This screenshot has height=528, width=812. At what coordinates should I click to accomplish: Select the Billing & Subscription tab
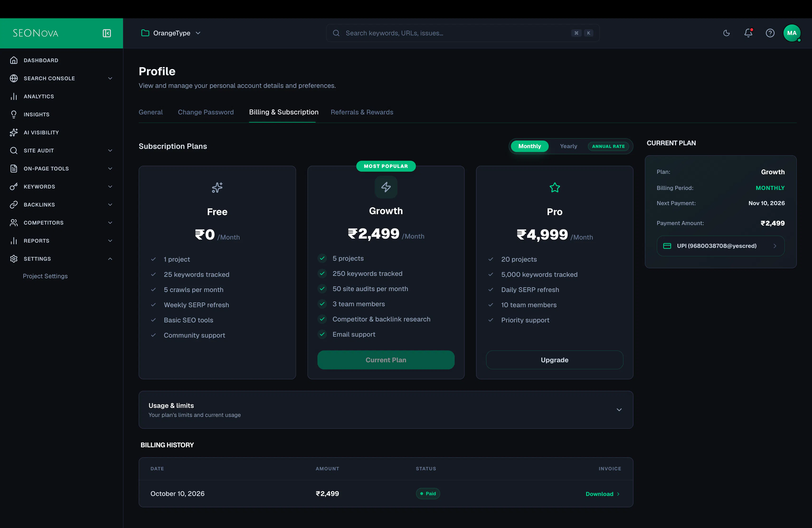click(x=283, y=112)
